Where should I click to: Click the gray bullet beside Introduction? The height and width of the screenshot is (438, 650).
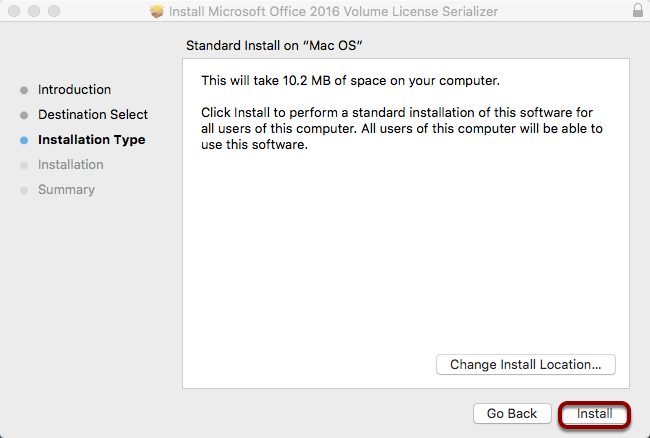pyautogui.click(x=24, y=90)
